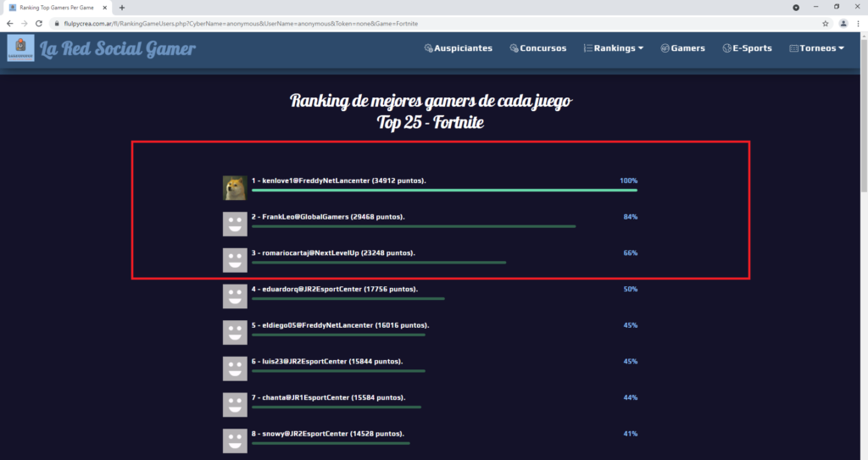Expand the Torneos dropdown menu
868x460 pixels.
click(x=816, y=48)
